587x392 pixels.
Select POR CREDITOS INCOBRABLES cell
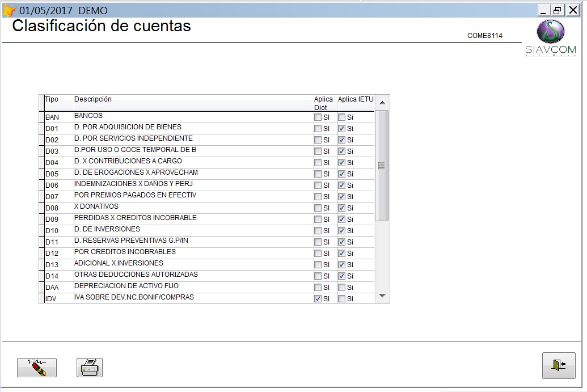click(193, 252)
